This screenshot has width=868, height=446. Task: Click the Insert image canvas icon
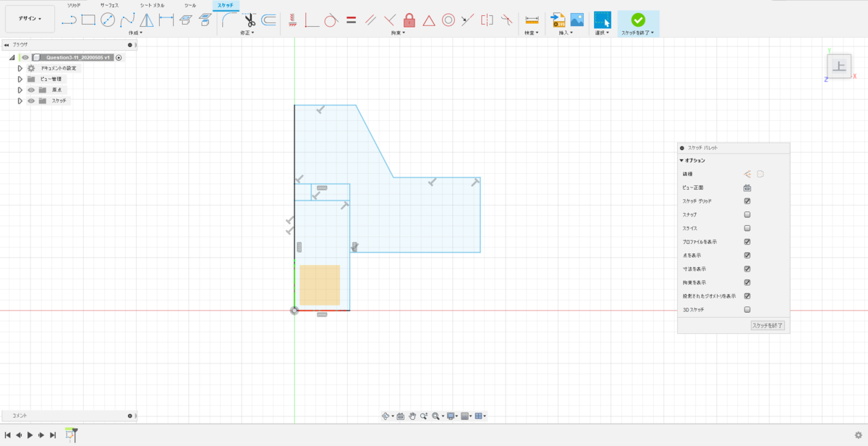point(577,20)
